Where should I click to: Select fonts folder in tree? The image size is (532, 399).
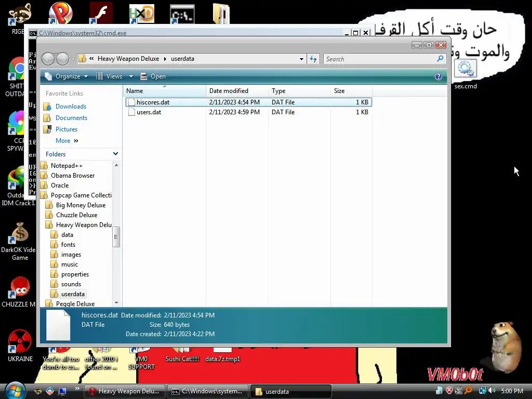68,245
